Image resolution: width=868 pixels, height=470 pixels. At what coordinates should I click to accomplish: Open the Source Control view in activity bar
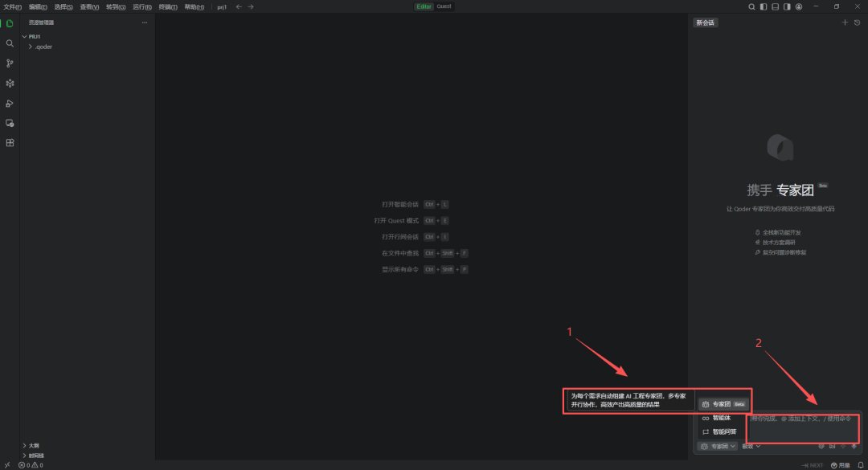click(x=10, y=63)
